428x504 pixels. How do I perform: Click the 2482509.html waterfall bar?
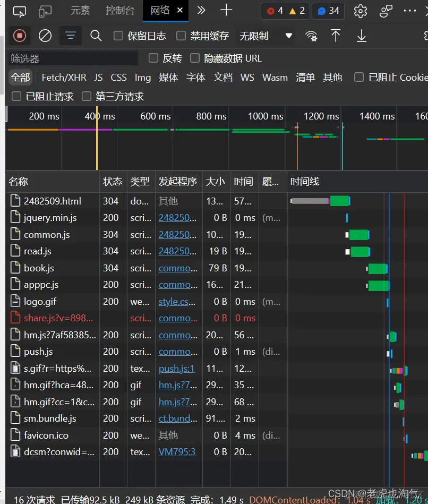pos(320,201)
